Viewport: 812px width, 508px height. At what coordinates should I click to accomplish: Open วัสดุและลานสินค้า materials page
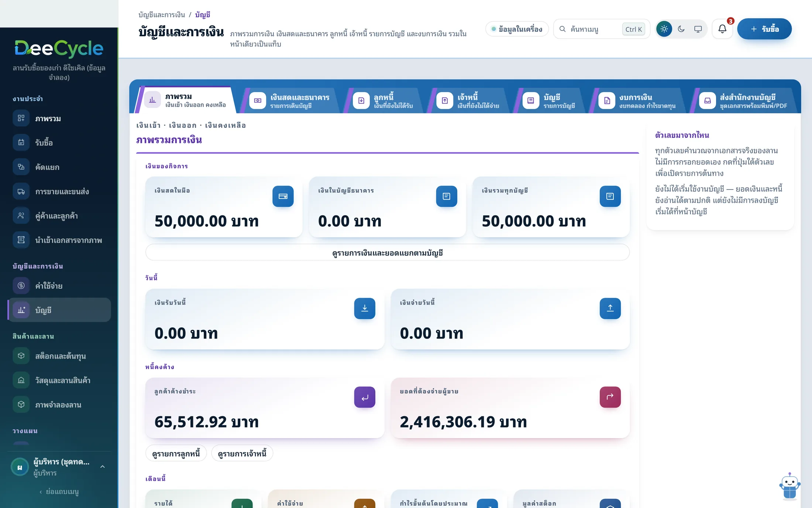click(x=59, y=380)
